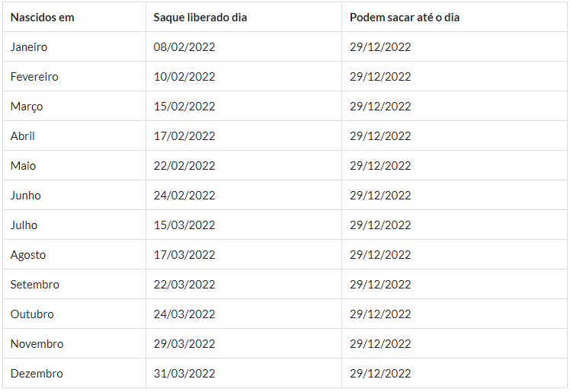The width and height of the screenshot is (570, 392).
Task: Select the Junho cell
Action: coord(26,196)
